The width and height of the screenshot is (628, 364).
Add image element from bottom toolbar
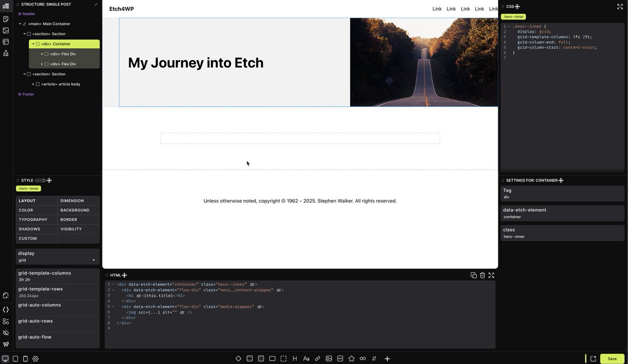(x=329, y=359)
